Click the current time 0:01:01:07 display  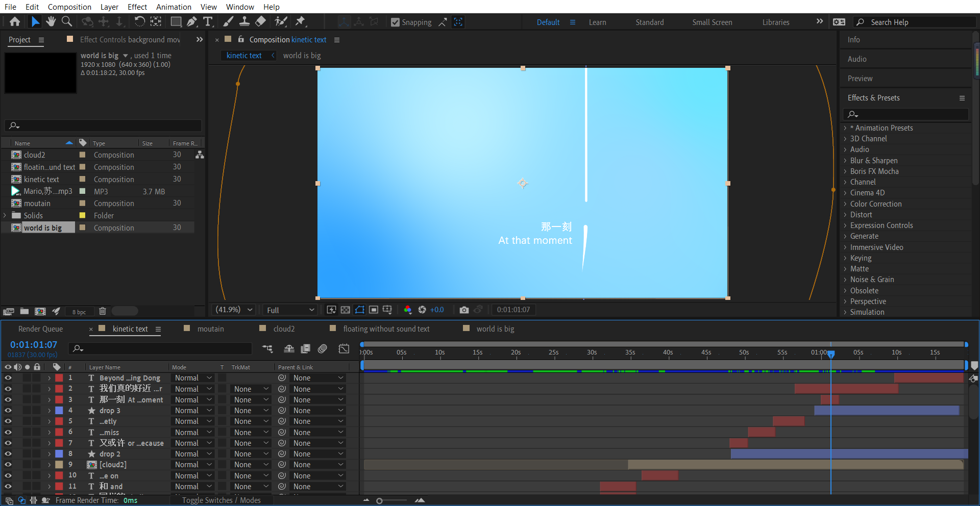coord(34,345)
